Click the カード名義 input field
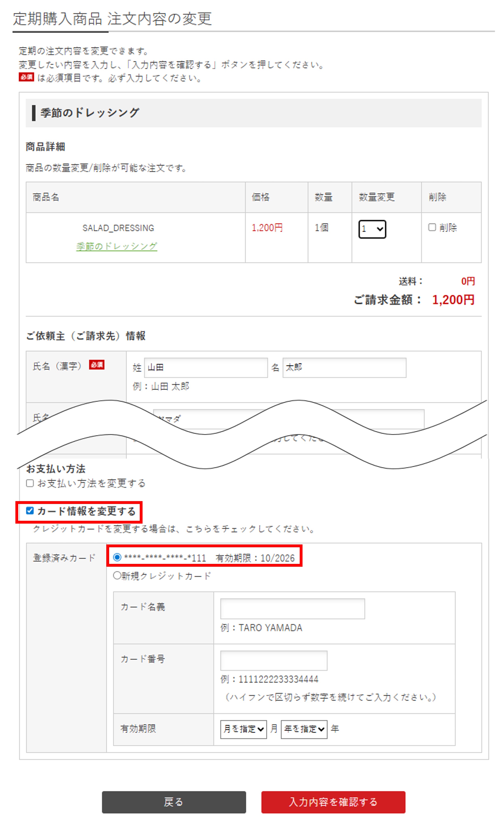Viewport: 504px width, 819px height. (x=292, y=609)
